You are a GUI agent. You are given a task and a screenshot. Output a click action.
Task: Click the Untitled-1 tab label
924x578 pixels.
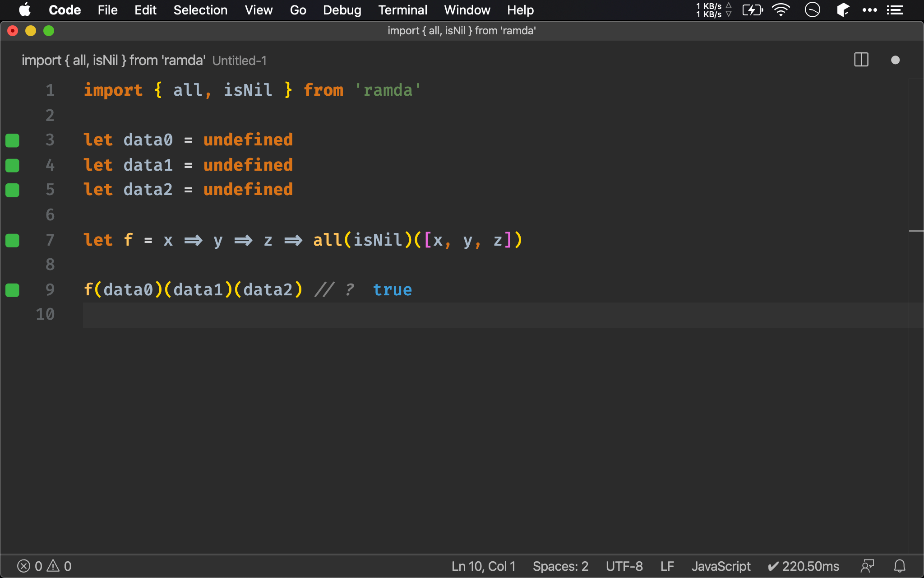[238, 61]
